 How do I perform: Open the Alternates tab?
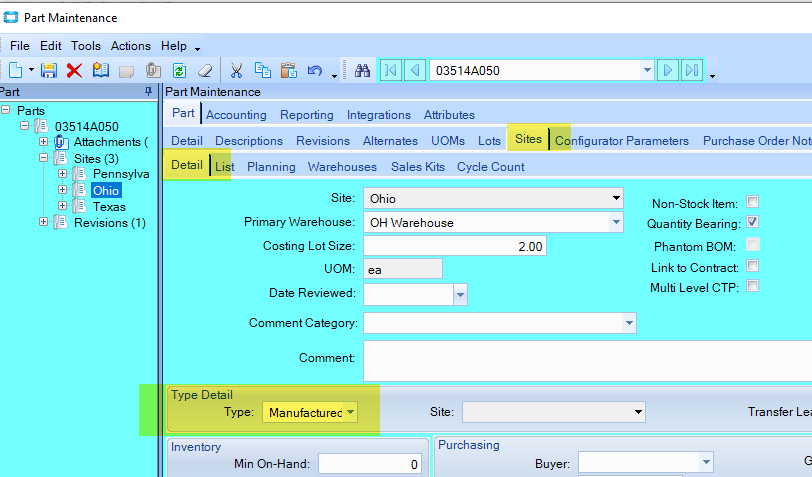[x=390, y=140]
